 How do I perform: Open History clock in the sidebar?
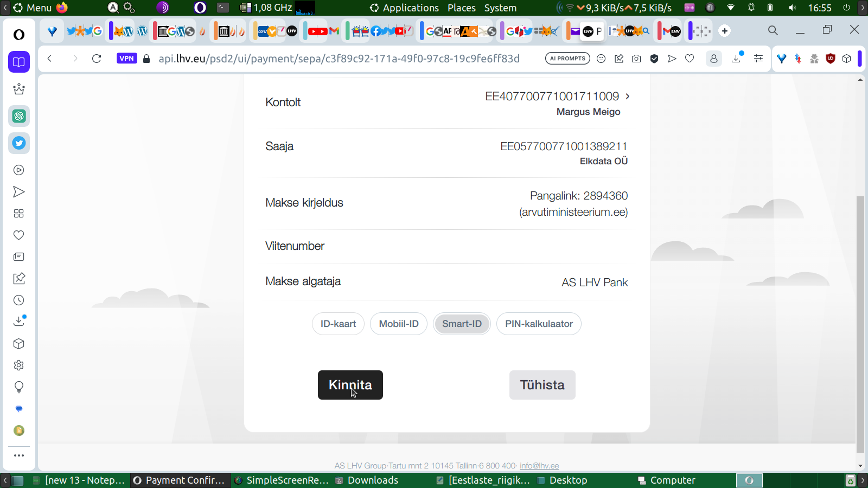(19, 300)
